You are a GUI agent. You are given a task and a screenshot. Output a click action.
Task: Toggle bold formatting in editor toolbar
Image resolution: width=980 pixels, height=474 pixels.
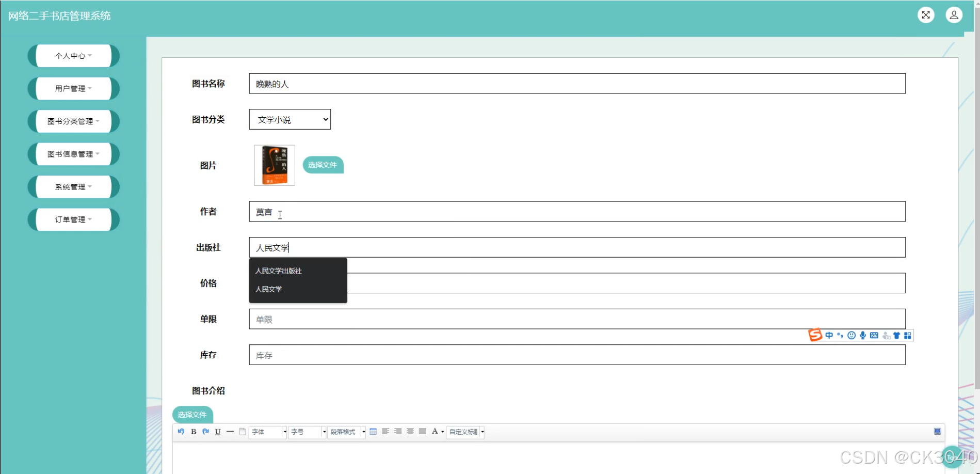tap(194, 432)
